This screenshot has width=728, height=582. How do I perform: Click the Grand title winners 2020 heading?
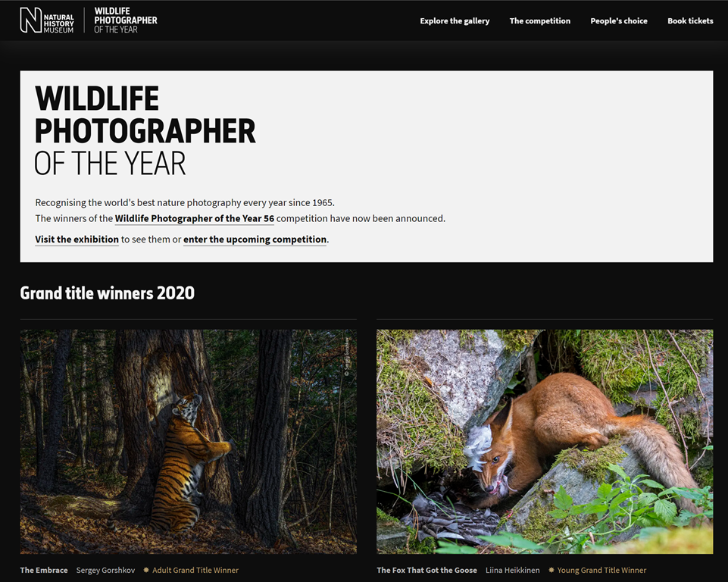click(x=107, y=293)
